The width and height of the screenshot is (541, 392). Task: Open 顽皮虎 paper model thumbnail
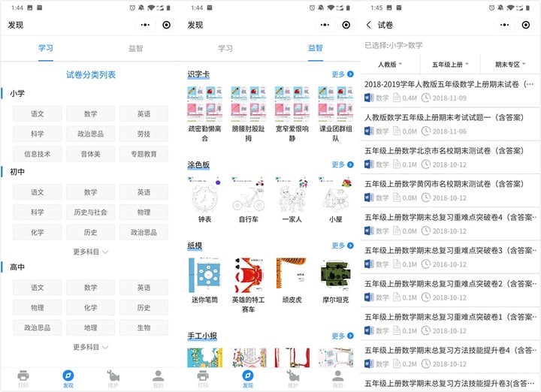pos(292,275)
